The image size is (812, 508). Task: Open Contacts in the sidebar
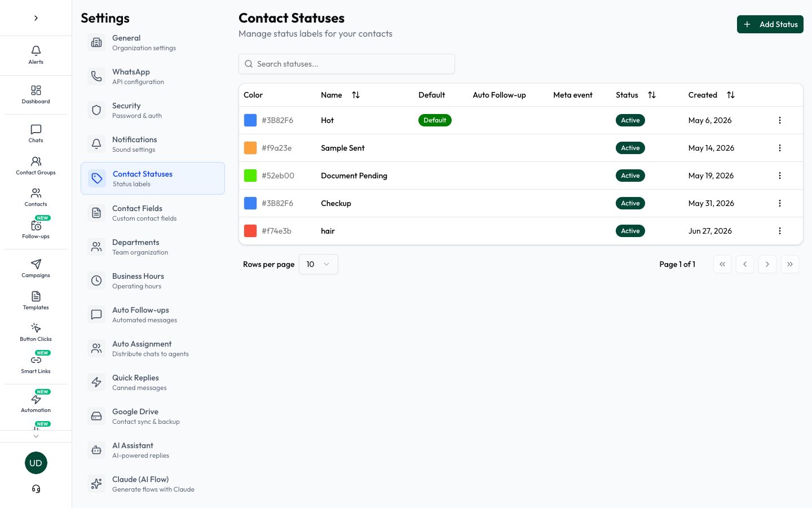(36, 197)
